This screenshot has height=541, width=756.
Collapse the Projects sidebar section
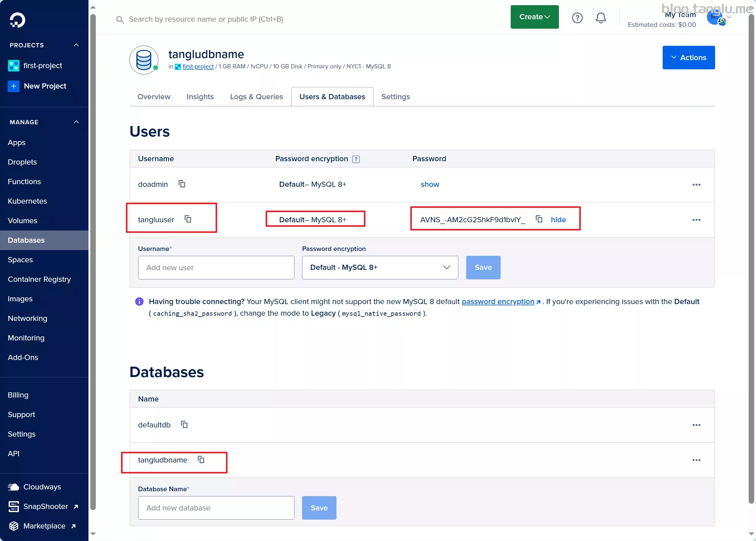coord(76,45)
